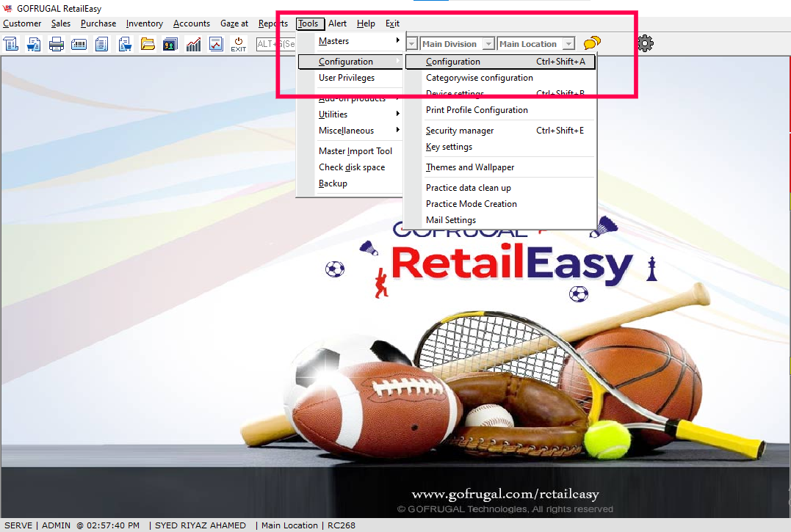Click the settings gear icon
This screenshot has width=791, height=532.
(645, 43)
